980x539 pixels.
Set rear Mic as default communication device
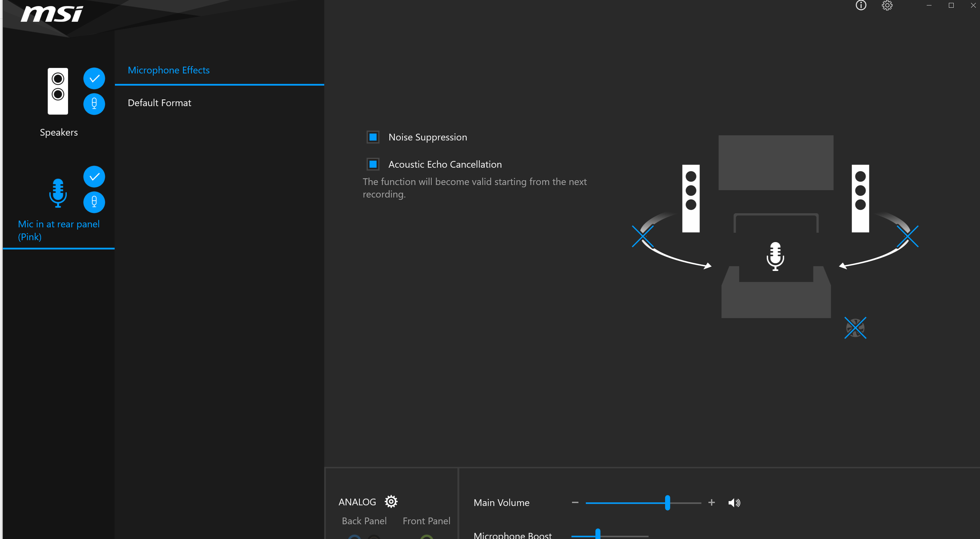[x=94, y=202]
